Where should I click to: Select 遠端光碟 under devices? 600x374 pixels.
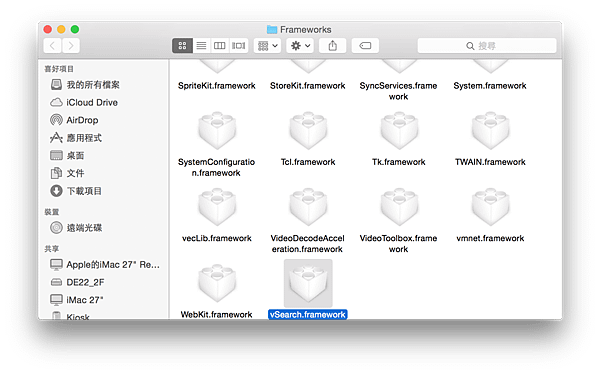point(76,227)
